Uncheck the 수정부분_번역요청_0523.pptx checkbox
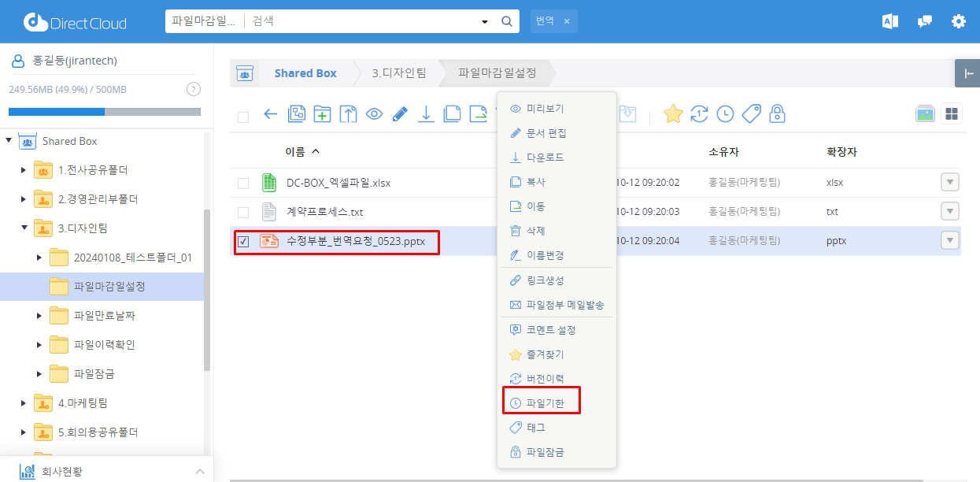 [243, 242]
